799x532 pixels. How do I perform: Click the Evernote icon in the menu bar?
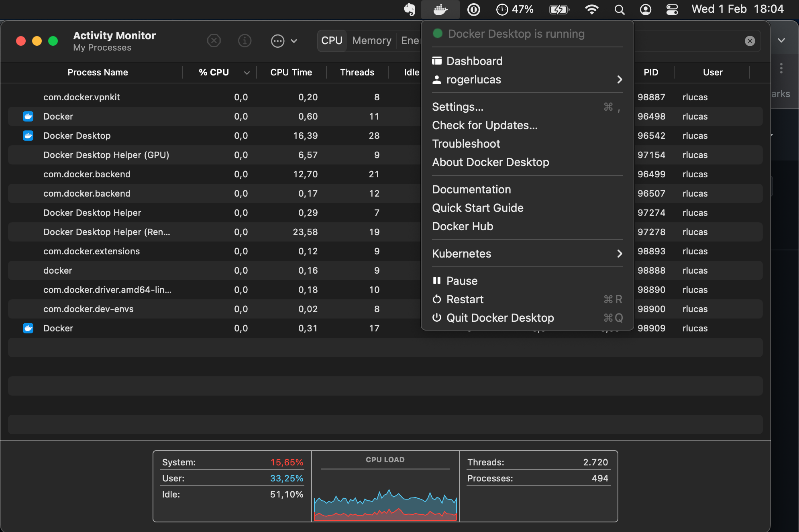[x=410, y=9]
